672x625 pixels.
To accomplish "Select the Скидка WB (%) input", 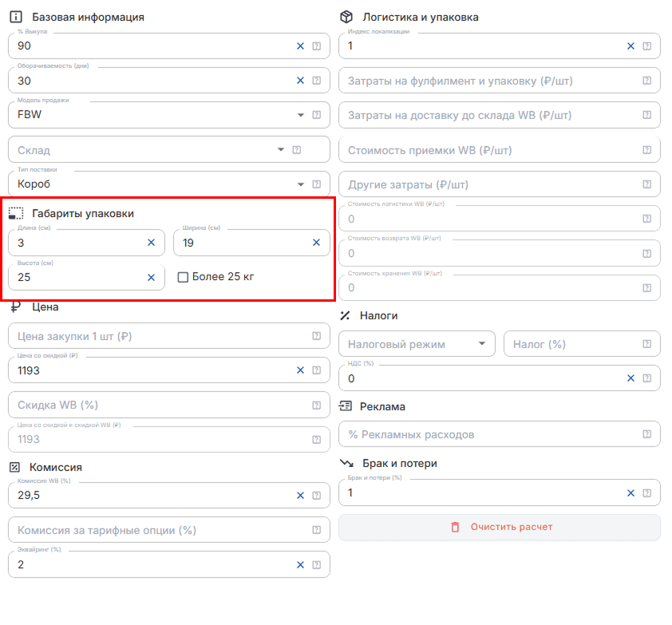I will (169, 405).
